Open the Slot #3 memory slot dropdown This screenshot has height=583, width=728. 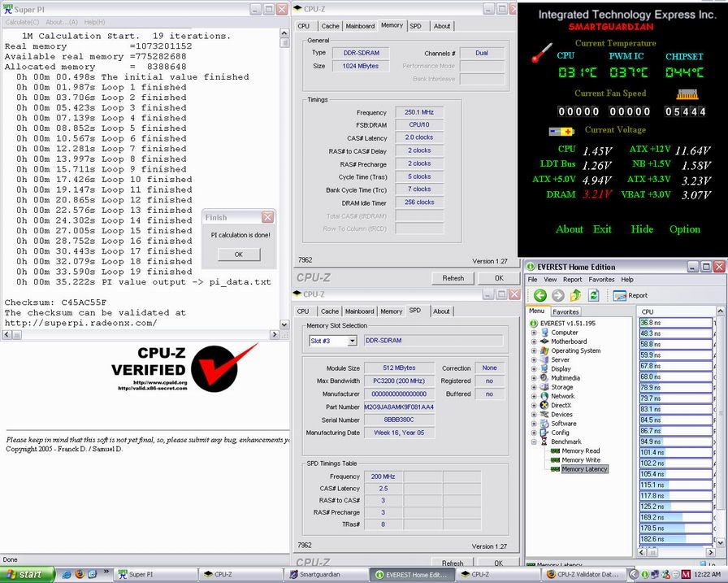353,341
